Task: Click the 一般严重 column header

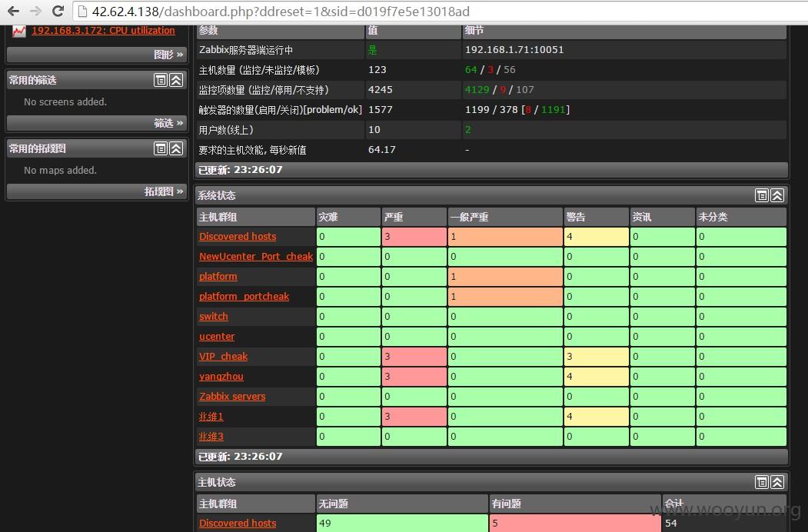Action: coord(505,217)
